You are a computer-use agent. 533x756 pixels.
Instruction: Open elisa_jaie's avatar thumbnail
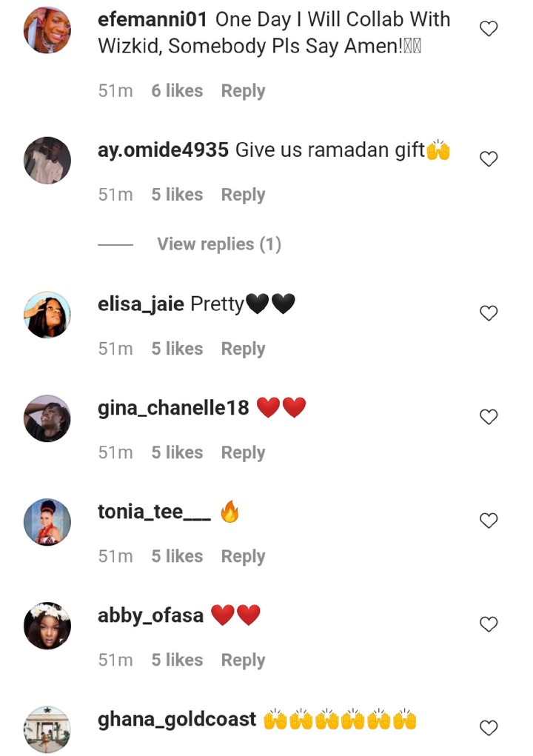[47, 315]
